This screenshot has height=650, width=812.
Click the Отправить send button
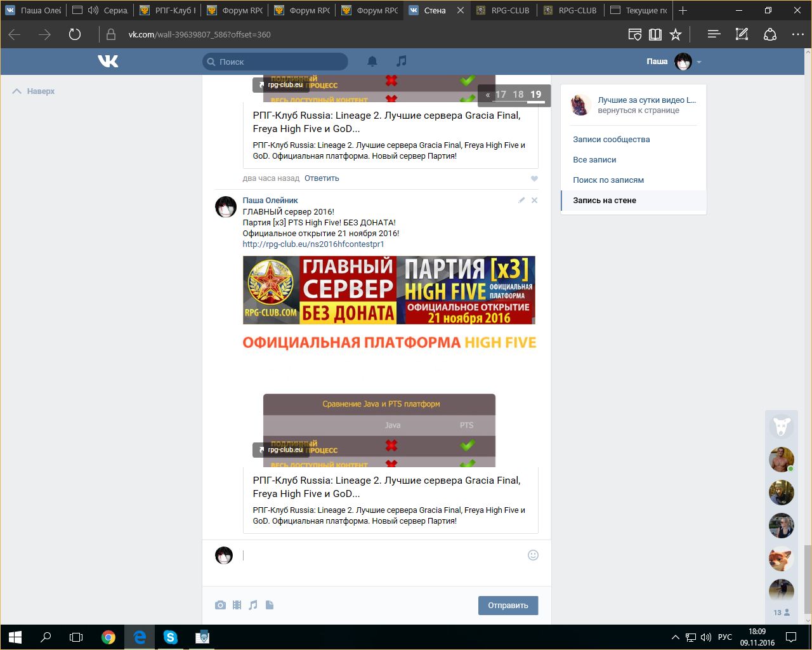tap(508, 606)
